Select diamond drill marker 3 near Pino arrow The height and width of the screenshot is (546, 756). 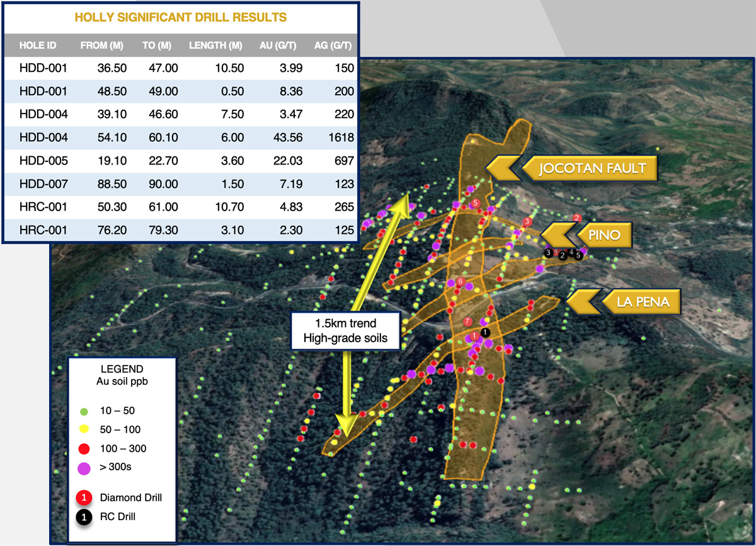(527, 221)
